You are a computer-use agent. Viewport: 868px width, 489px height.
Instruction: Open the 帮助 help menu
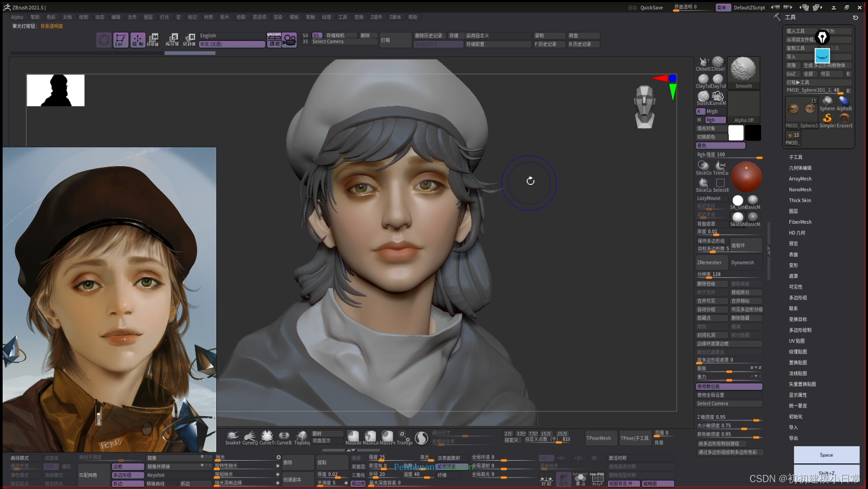click(x=413, y=17)
